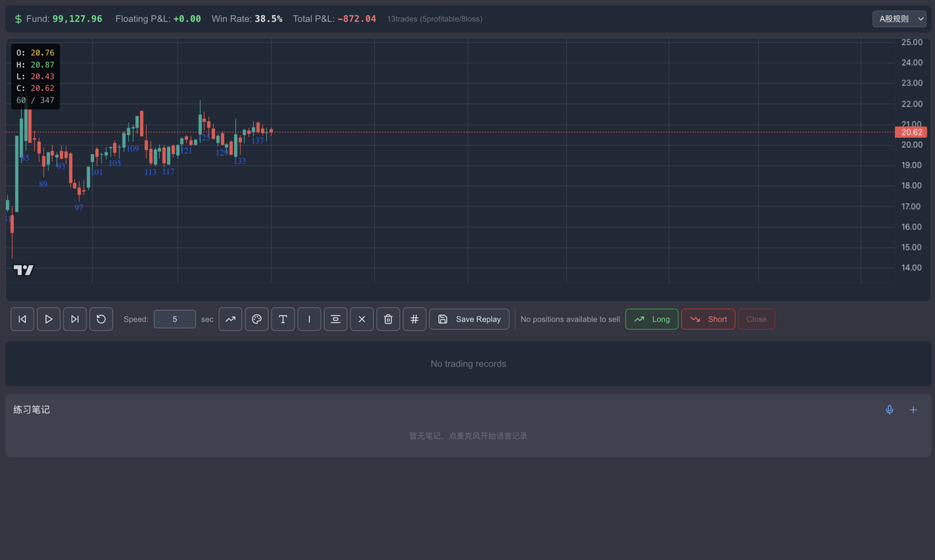Click the Fund value 99,127.96
Image resolution: width=935 pixels, height=560 pixels.
(78, 19)
